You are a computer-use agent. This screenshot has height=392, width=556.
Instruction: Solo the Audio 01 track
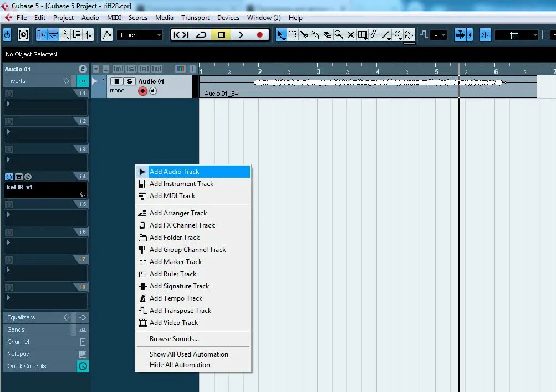[x=129, y=81]
